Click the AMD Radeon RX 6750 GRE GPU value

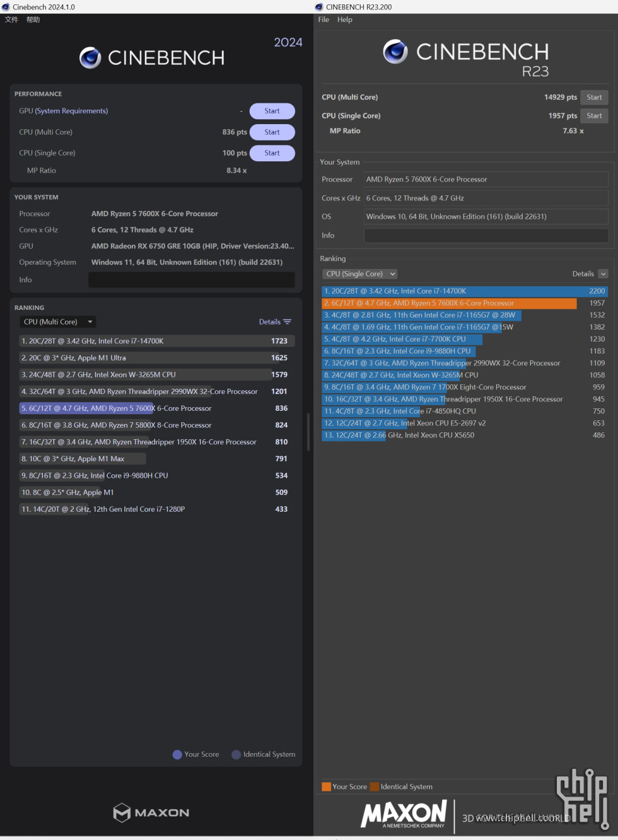(192, 246)
